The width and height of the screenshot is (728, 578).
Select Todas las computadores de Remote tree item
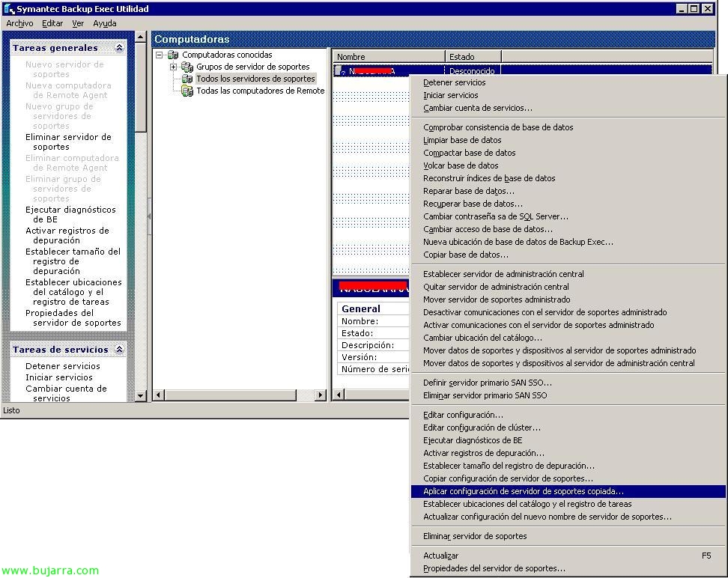click(x=261, y=91)
